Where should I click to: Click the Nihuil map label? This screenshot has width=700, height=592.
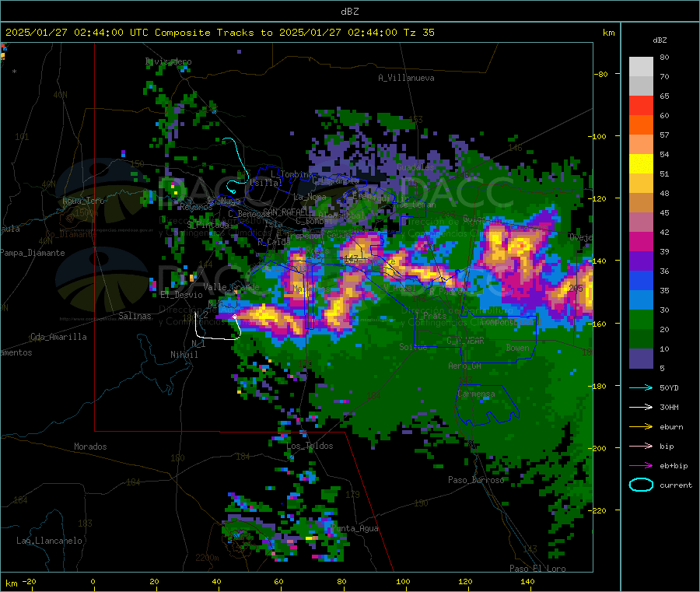(184, 355)
